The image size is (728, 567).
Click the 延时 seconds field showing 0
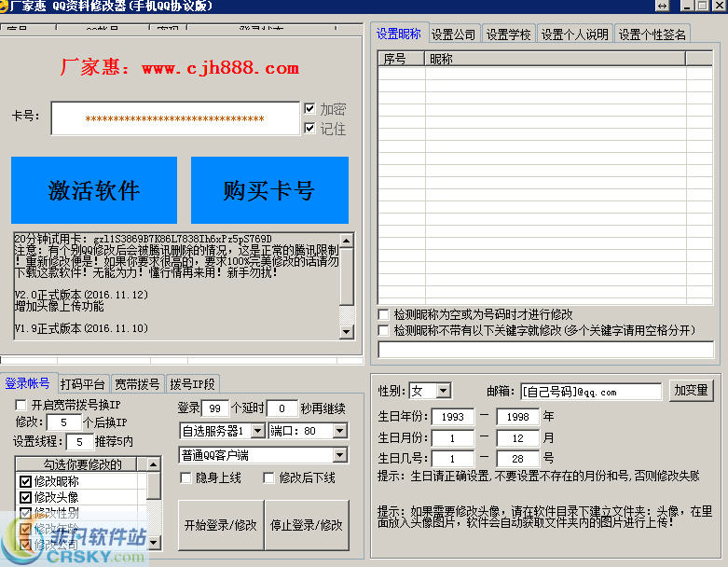point(282,408)
